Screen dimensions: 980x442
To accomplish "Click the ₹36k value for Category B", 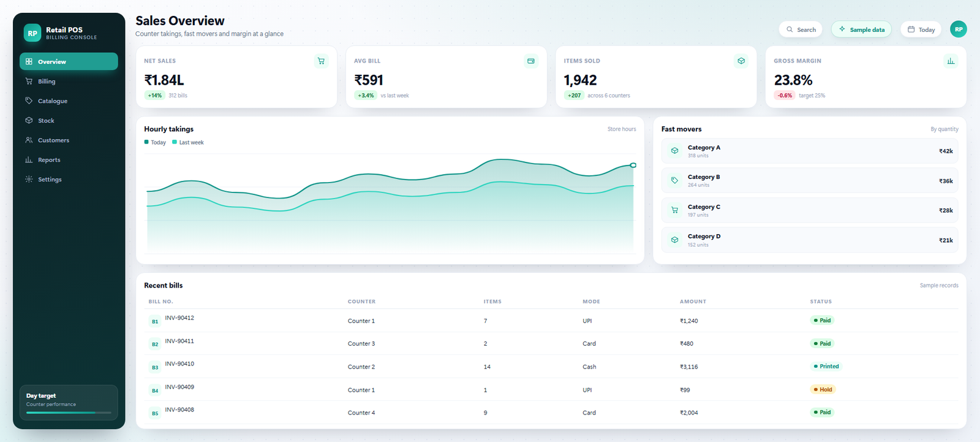I will pos(946,181).
